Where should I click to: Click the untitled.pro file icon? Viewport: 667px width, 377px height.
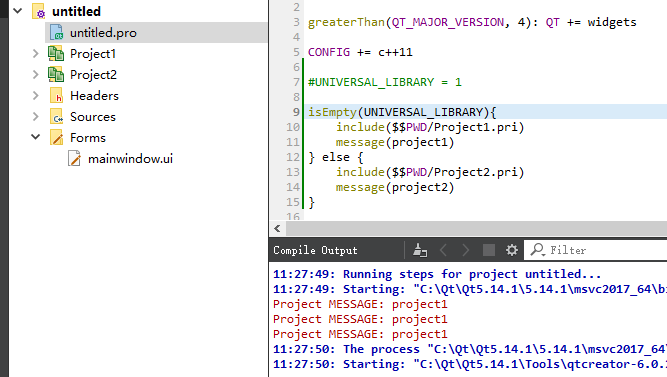[x=57, y=33]
